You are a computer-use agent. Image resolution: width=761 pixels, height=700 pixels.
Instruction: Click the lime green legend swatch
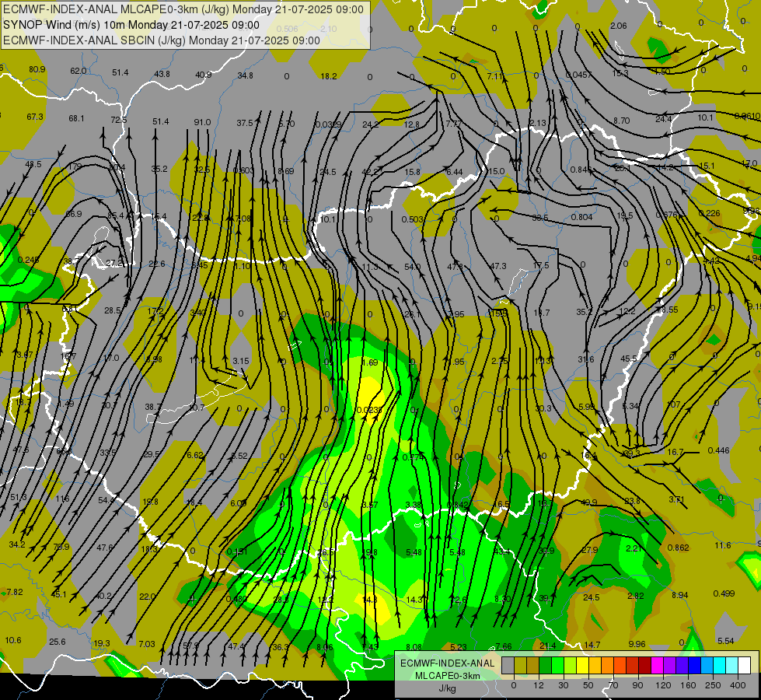click(x=571, y=665)
